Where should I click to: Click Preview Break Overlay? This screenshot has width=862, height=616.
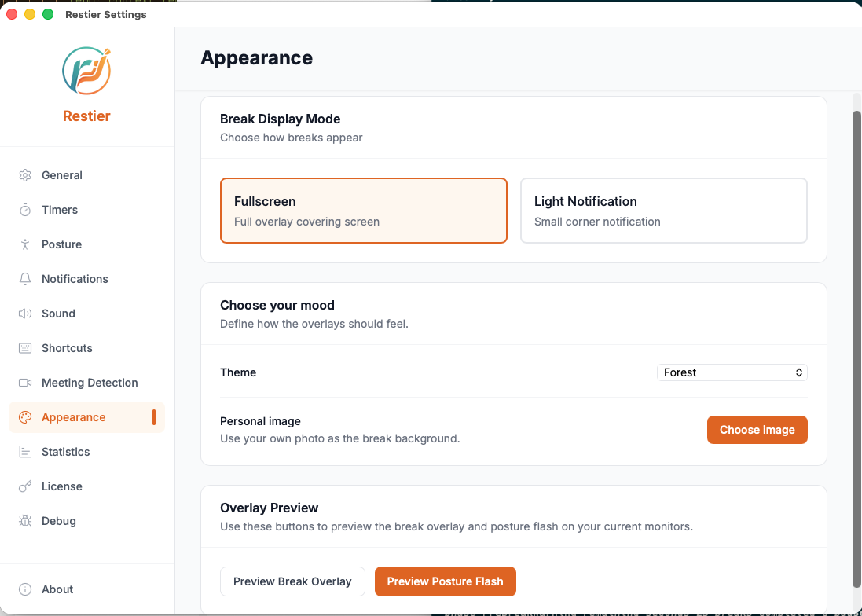292,581
